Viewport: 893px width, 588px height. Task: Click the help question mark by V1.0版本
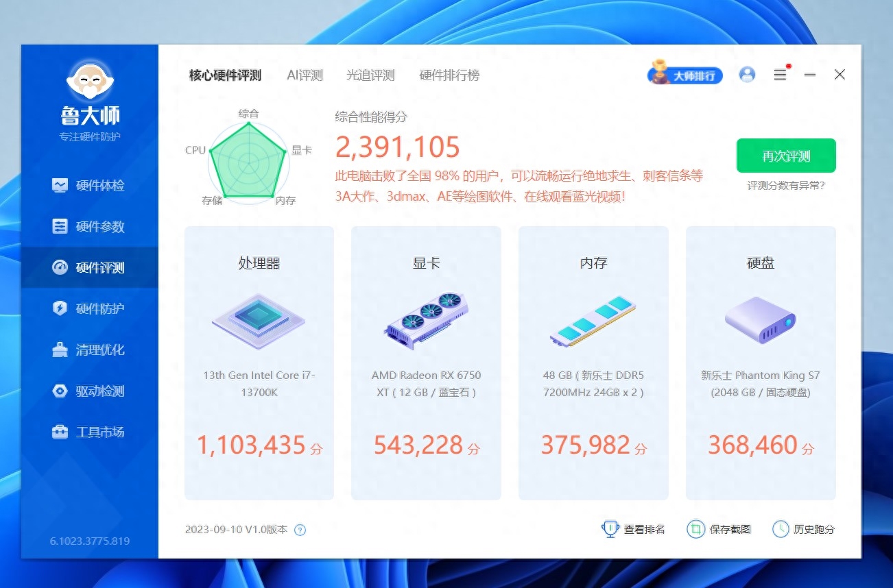pyautogui.click(x=300, y=530)
